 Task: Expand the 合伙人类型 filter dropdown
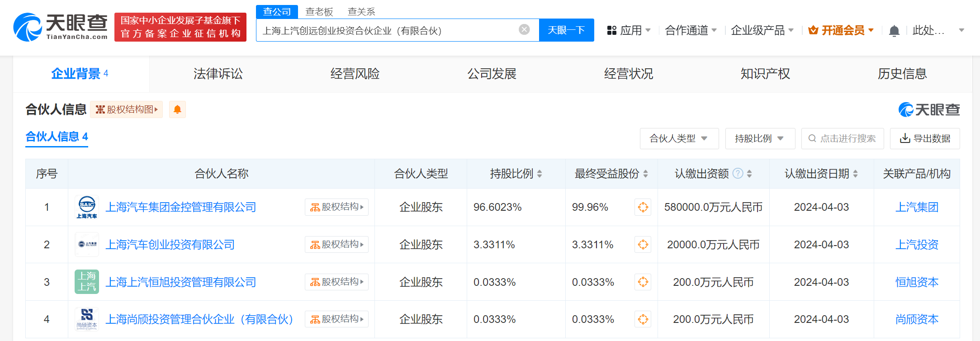click(x=679, y=138)
